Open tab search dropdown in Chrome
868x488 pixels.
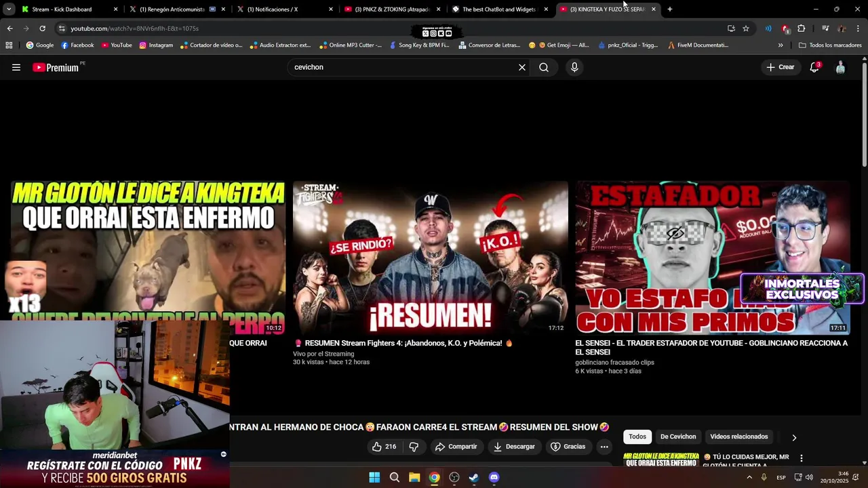[x=9, y=9]
